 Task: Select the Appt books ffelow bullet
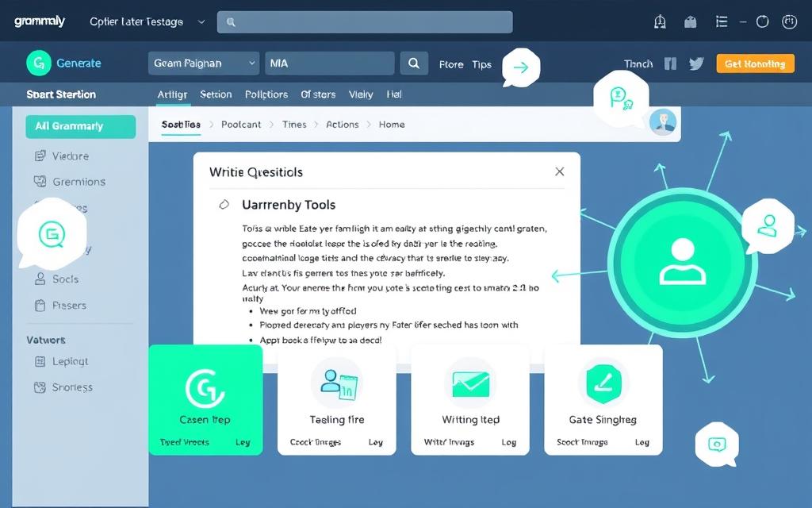[x=320, y=340]
